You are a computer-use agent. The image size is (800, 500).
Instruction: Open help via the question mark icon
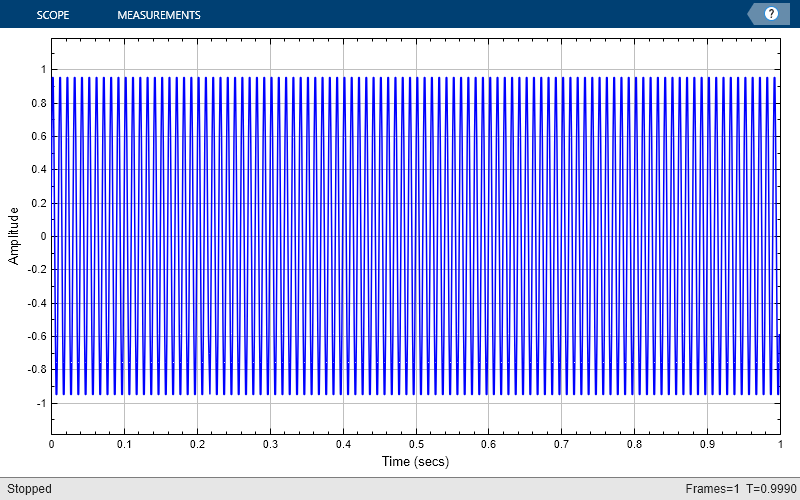tap(771, 14)
